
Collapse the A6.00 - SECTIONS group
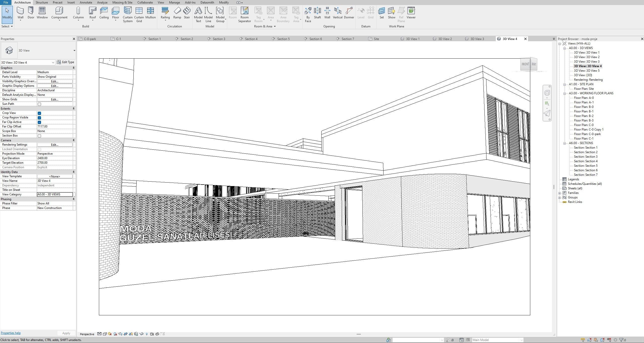[x=564, y=143]
